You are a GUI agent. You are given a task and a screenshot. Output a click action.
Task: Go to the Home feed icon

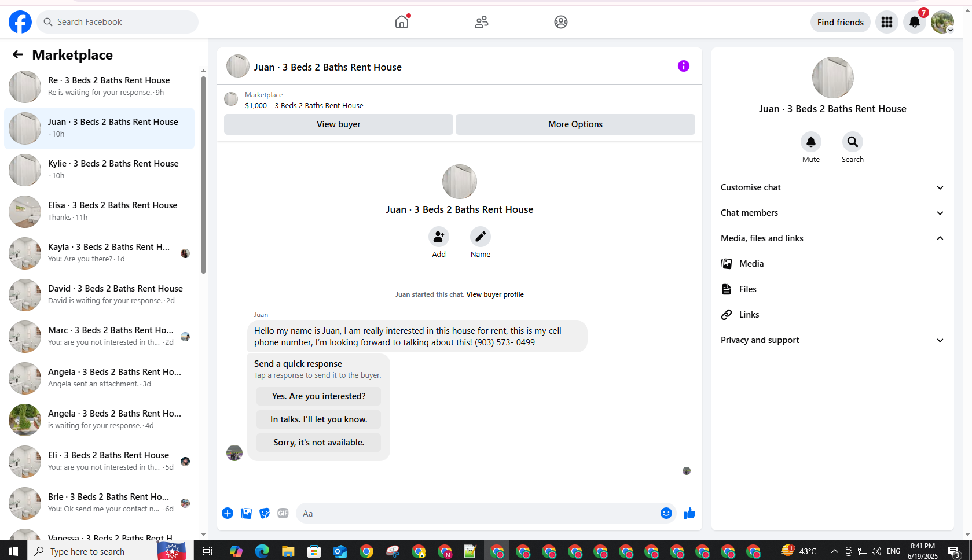tap(402, 22)
